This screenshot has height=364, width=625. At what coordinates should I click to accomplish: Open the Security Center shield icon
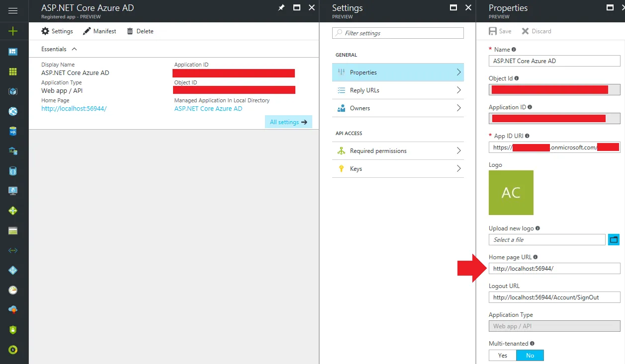point(13,330)
